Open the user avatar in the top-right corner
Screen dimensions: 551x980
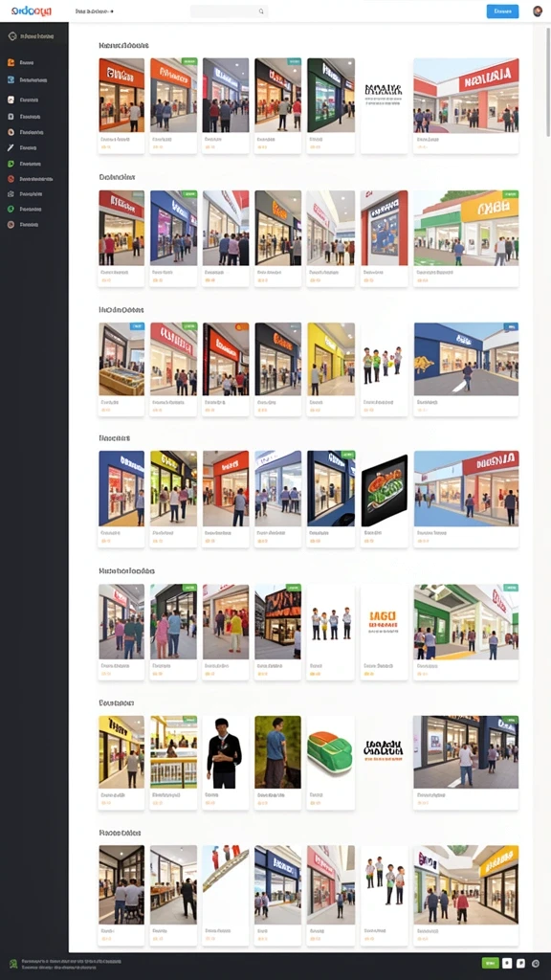pyautogui.click(x=538, y=11)
